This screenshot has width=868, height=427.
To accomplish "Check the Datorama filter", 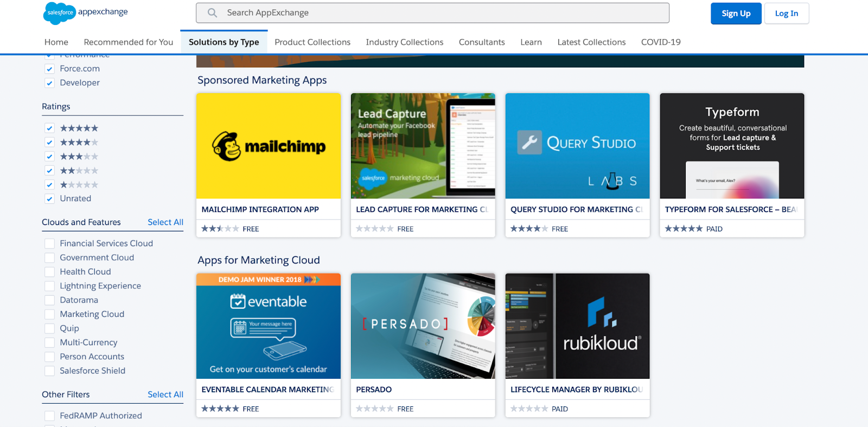I will (49, 300).
